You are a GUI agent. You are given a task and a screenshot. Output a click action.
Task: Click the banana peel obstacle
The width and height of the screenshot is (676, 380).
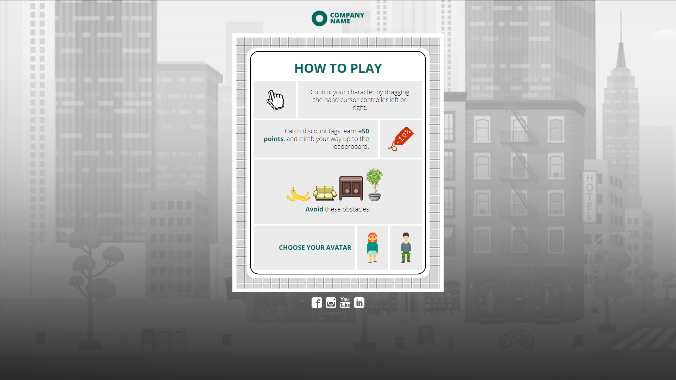tap(298, 195)
